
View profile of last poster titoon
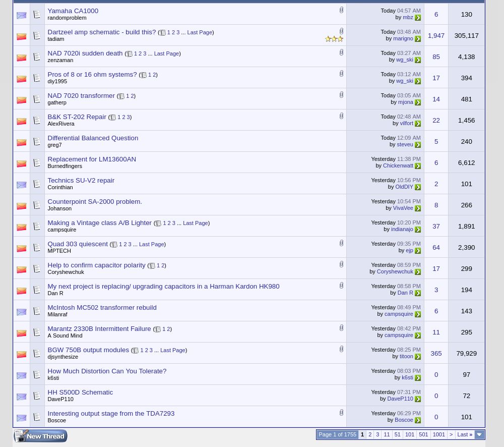(406, 356)
